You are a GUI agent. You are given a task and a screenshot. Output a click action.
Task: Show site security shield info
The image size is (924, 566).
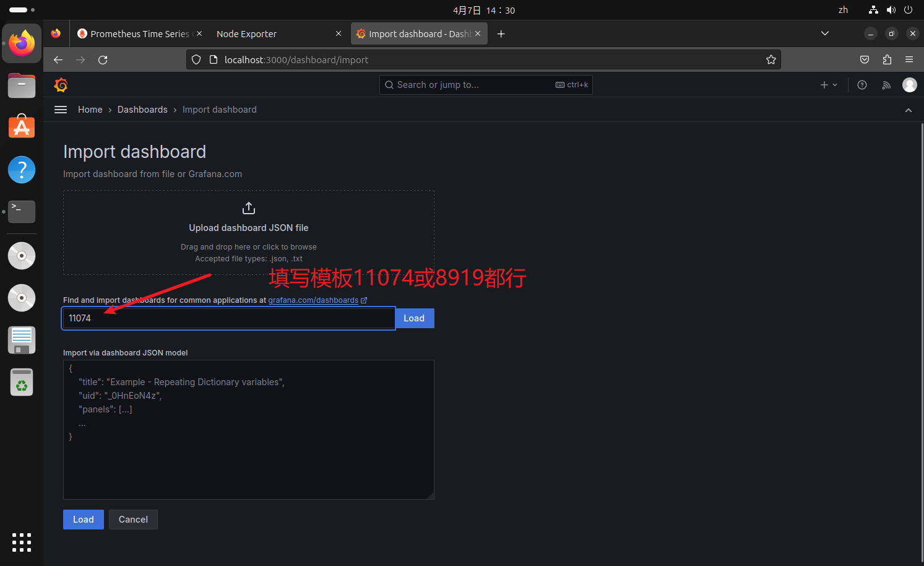(x=196, y=59)
